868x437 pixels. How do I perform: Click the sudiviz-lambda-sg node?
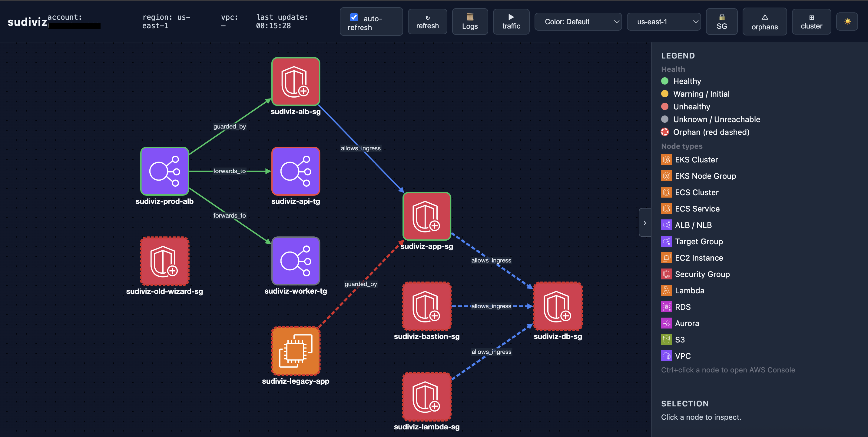click(427, 396)
